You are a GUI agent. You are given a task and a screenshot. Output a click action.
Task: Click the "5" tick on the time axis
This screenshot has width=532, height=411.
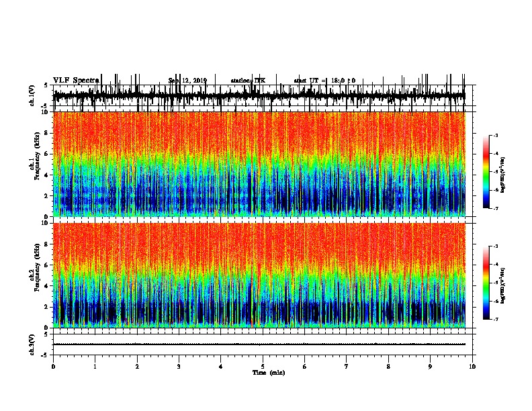[263, 367]
